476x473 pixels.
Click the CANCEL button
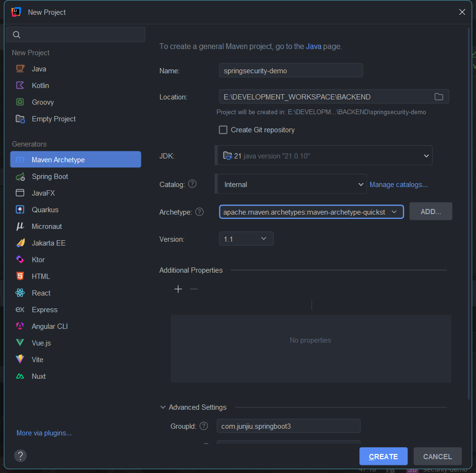point(437,456)
